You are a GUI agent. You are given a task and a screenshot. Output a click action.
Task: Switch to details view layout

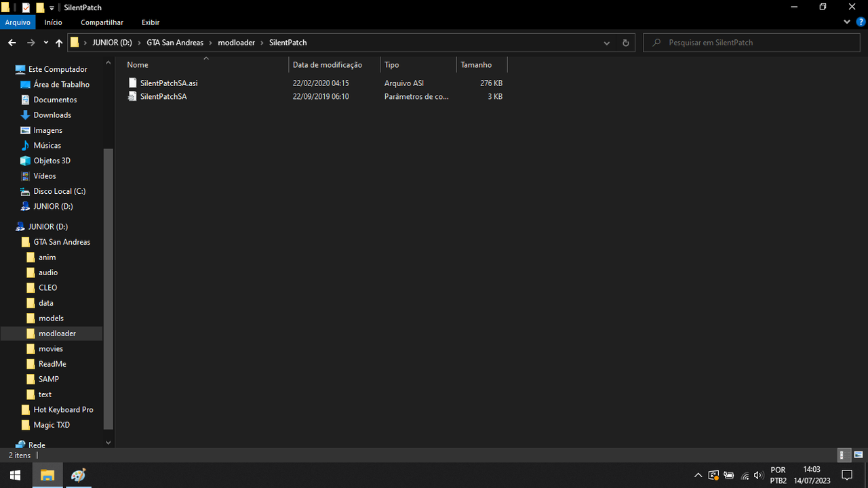[844, 455]
